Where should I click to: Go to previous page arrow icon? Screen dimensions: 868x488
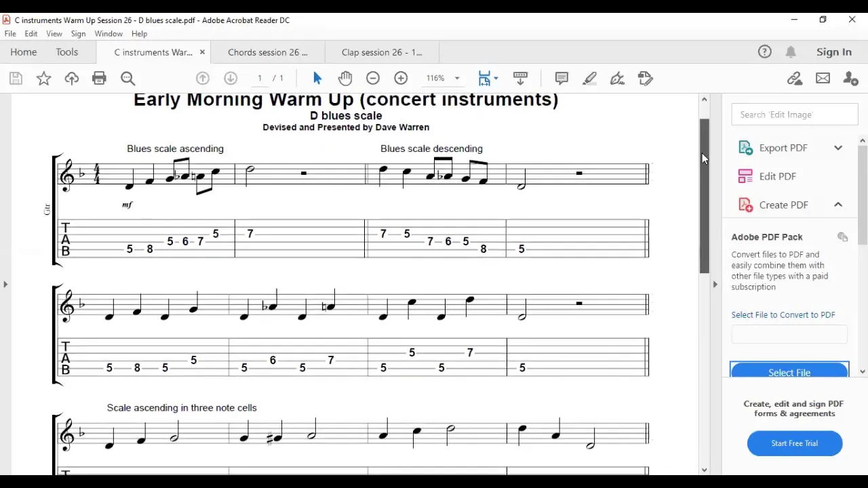[x=203, y=79]
